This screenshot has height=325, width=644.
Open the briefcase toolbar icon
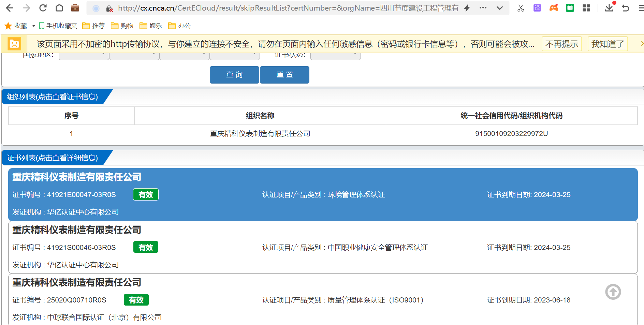pyautogui.click(x=75, y=8)
